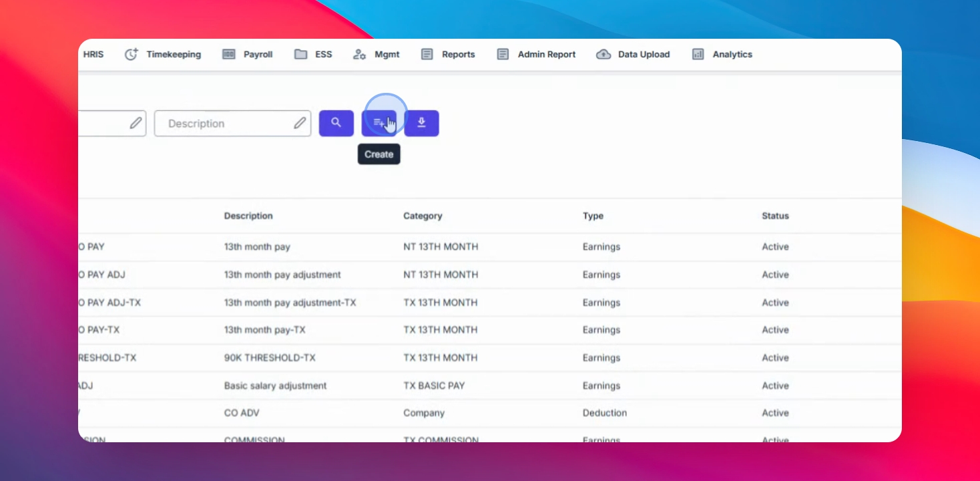
Task: Click the Mgmt person-gear icon
Action: 359,55
